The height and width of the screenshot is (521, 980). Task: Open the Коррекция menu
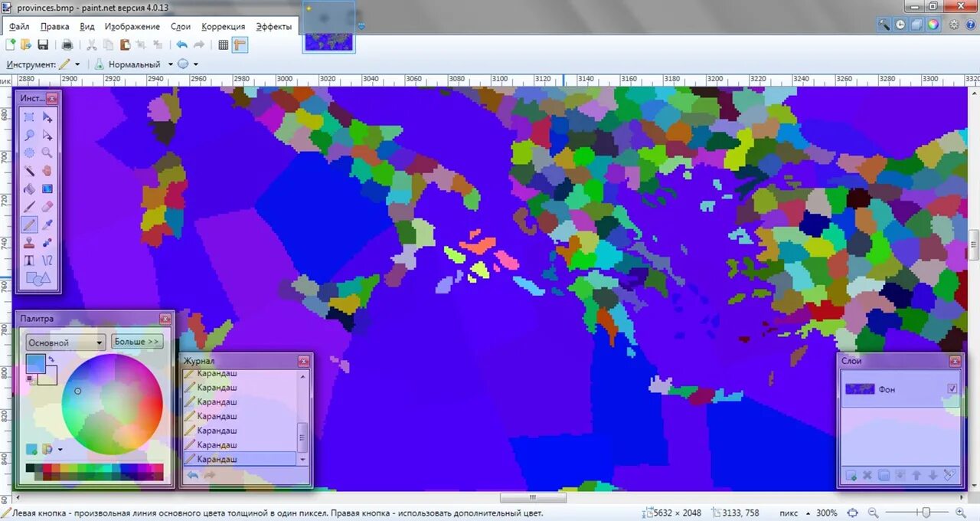(x=223, y=26)
